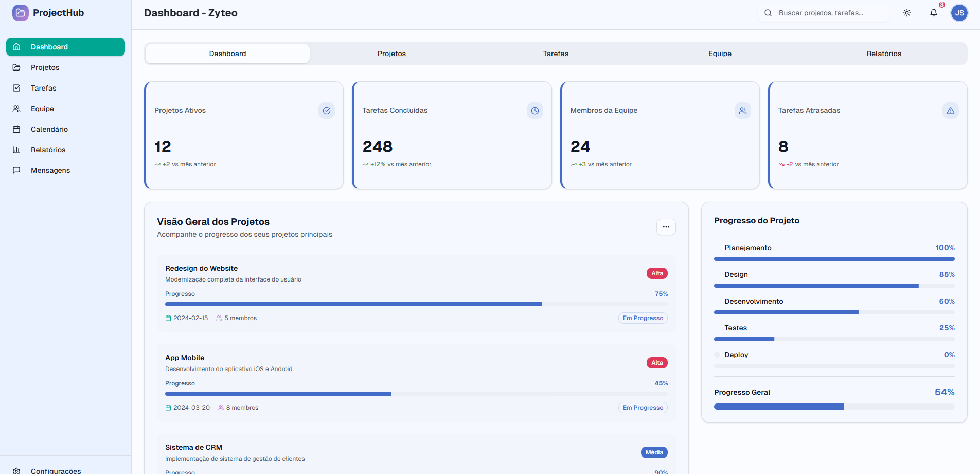Switch to the Relatórios tab
980x474 pixels.
pyautogui.click(x=883, y=53)
